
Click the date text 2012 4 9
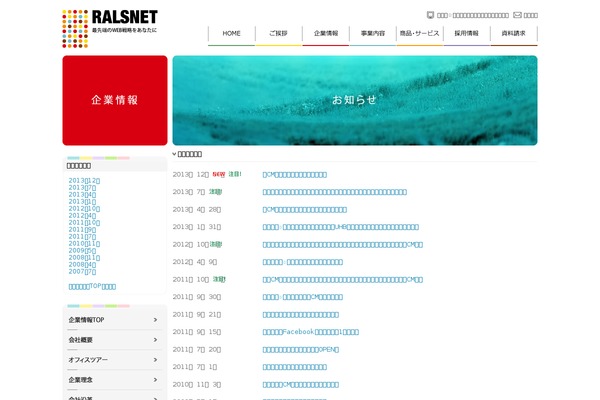point(195,262)
